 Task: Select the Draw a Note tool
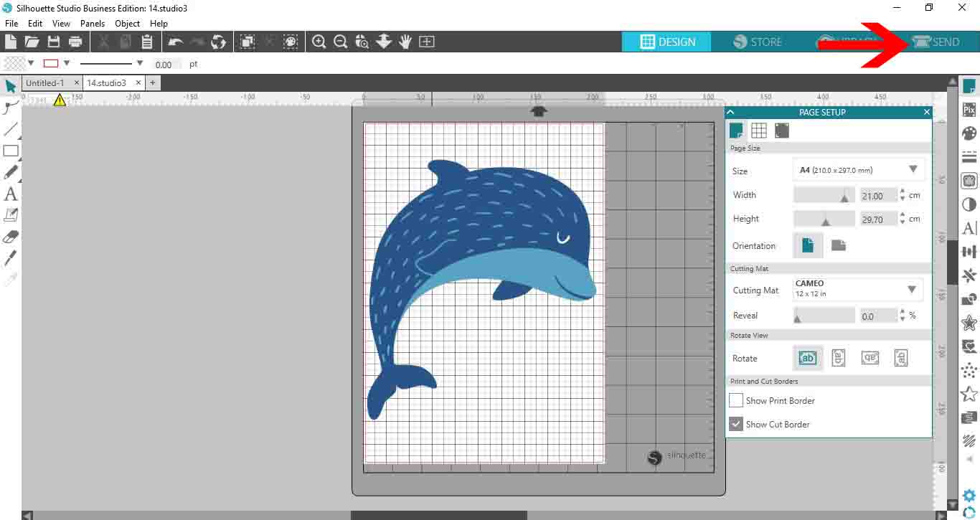[11, 214]
